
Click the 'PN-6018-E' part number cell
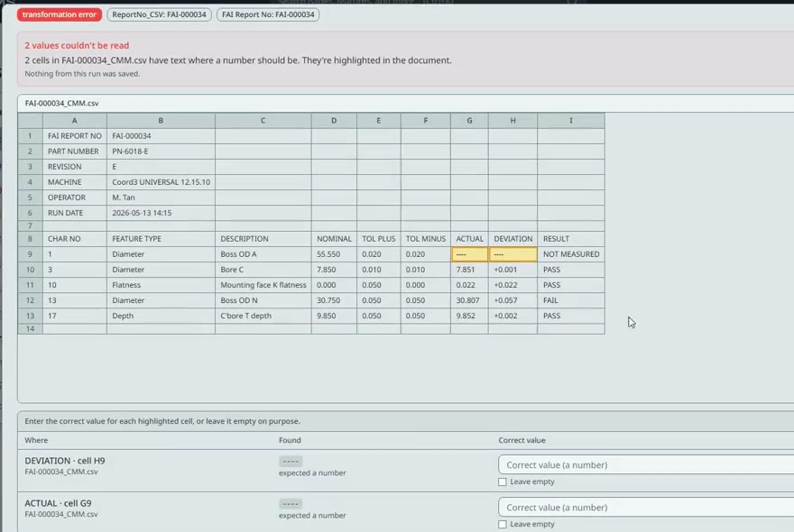click(161, 151)
